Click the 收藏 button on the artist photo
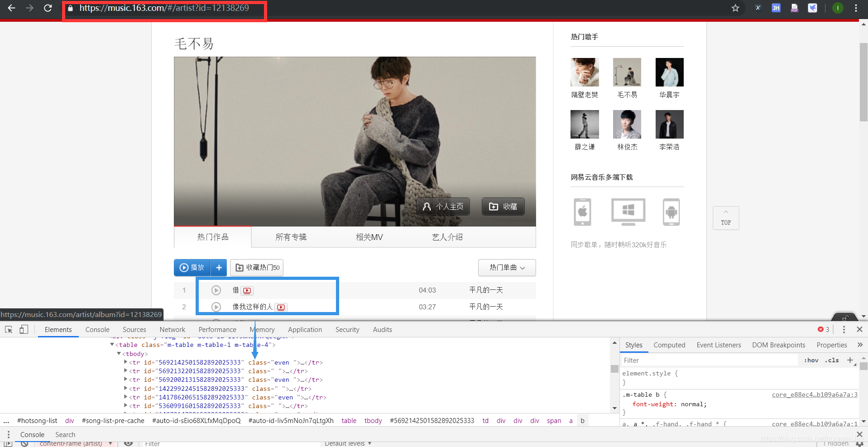The image size is (868, 447). pos(503,207)
